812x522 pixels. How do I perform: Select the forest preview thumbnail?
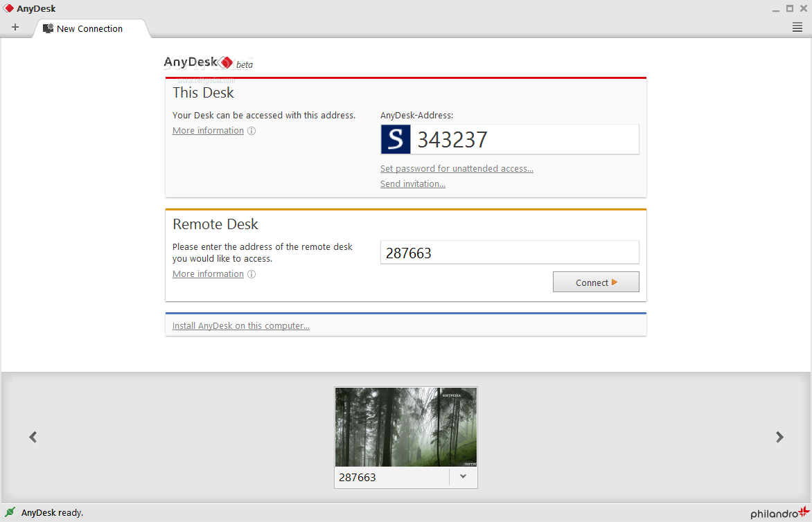pos(405,426)
